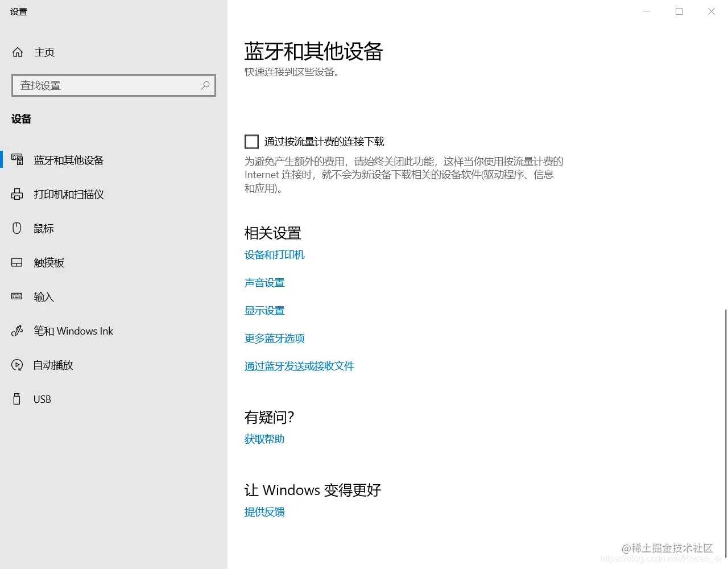
Task: Click the 提供反馈 link
Action: point(264,512)
